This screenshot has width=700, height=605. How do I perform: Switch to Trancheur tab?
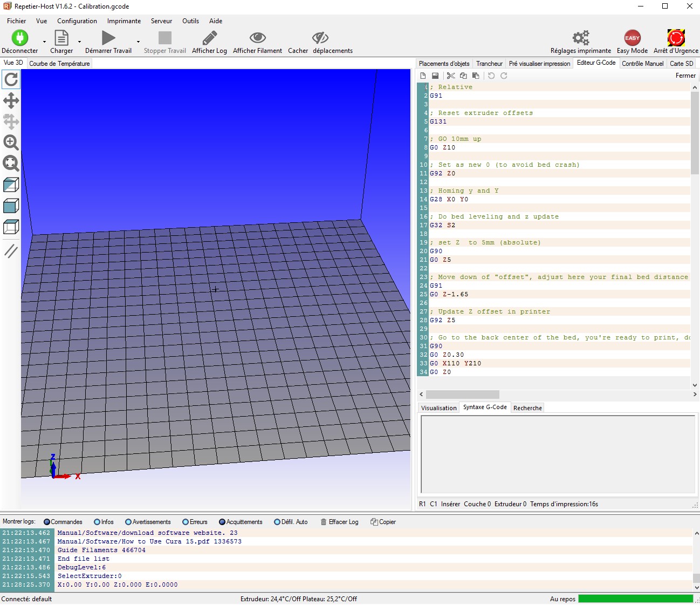489,63
